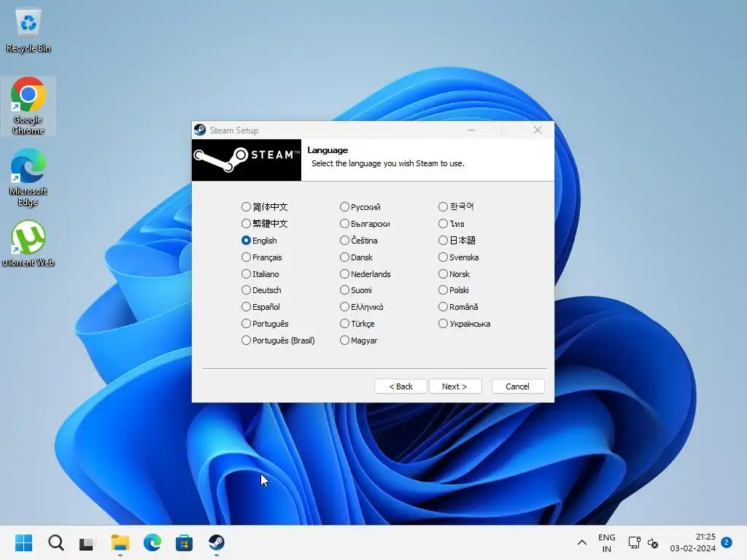Click the ENG IN input language indicator

[606, 542]
